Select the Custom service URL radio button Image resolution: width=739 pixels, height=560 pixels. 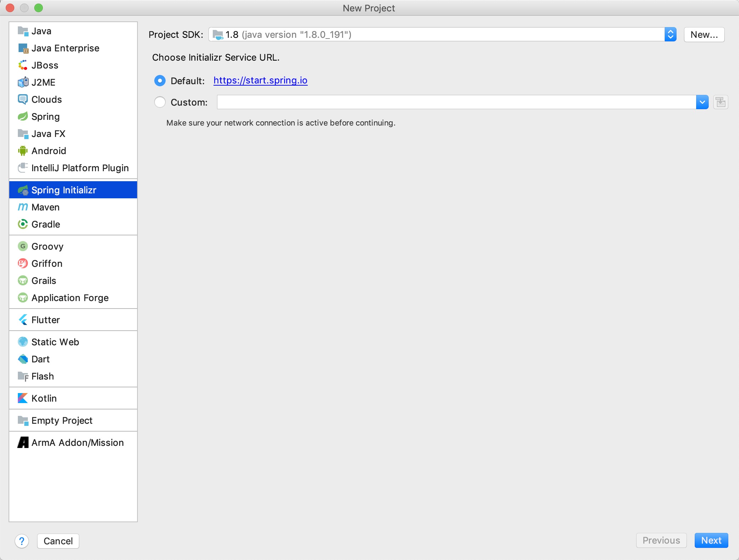point(160,102)
